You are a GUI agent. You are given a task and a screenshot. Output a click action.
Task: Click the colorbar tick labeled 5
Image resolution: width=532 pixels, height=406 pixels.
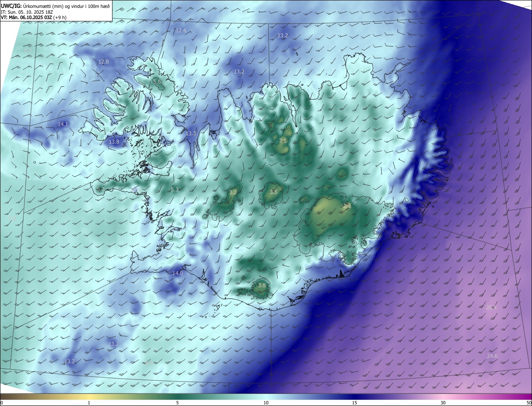(x=177, y=403)
